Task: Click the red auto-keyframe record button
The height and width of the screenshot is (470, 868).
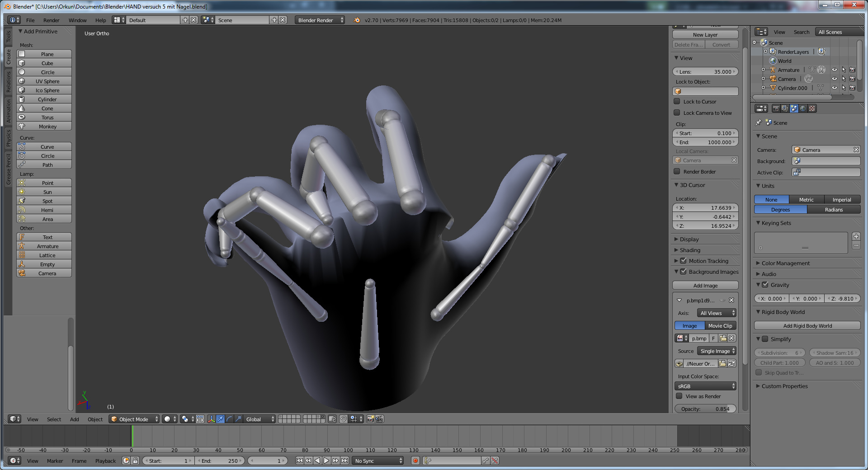Action: pos(415,461)
